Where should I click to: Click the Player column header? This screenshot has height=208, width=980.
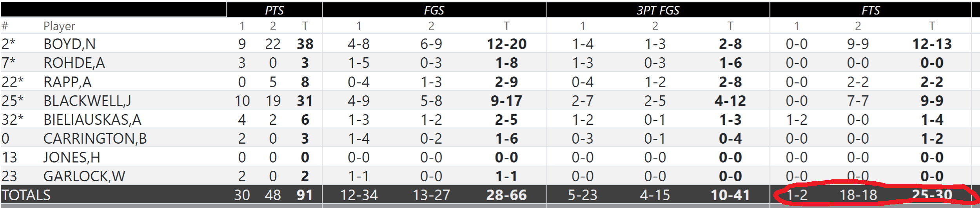coord(59,26)
